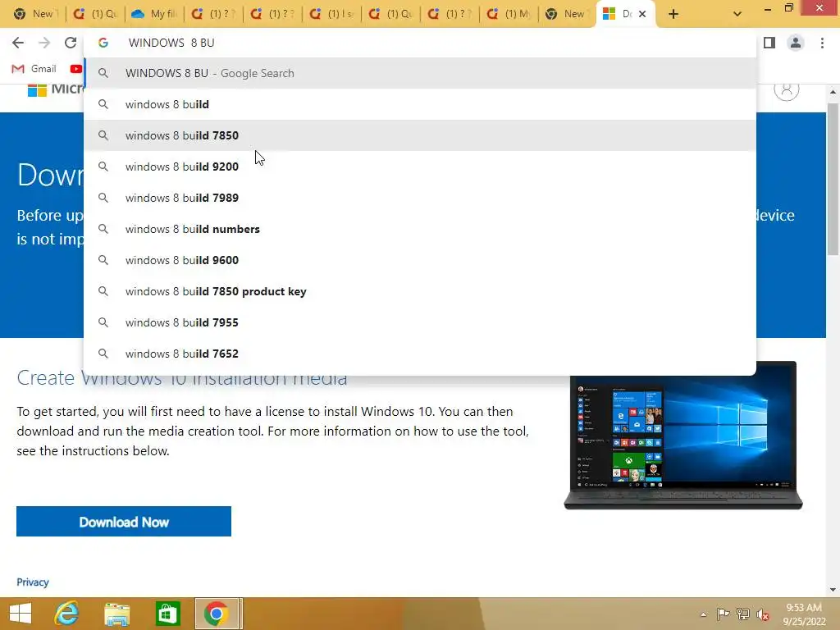Select 'WINDOWS 8 BU - Google Search' suggestion
The height and width of the screenshot is (630, 840).
click(420, 73)
